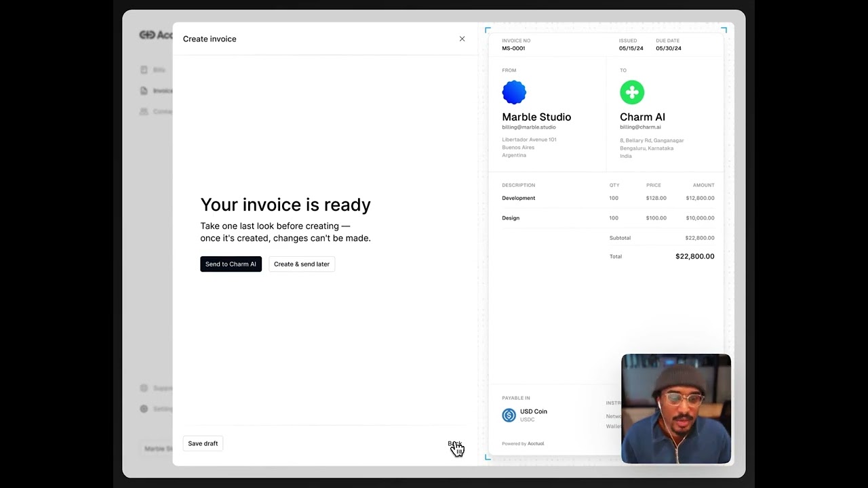
Task: Click amount $10,000.00
Action: coord(700,218)
